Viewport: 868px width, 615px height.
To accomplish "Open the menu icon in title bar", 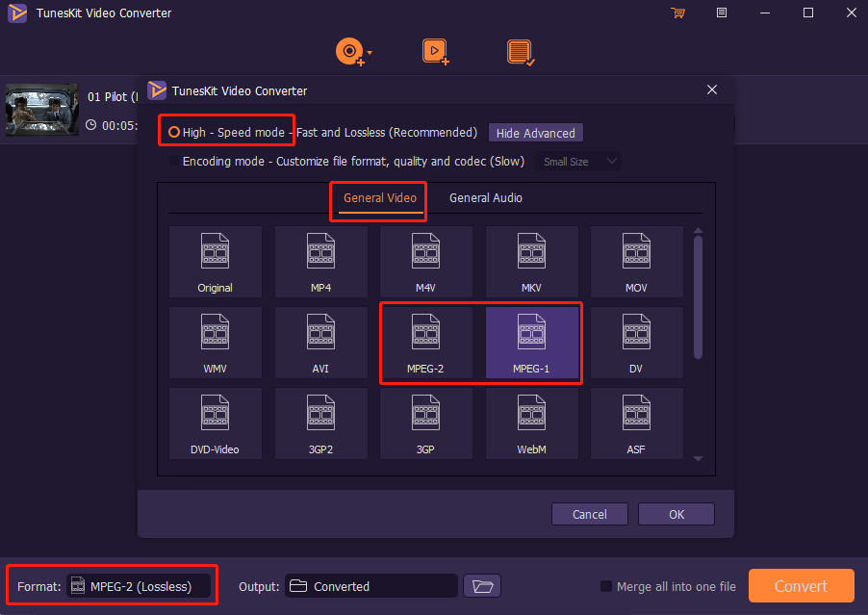I will click(x=722, y=13).
